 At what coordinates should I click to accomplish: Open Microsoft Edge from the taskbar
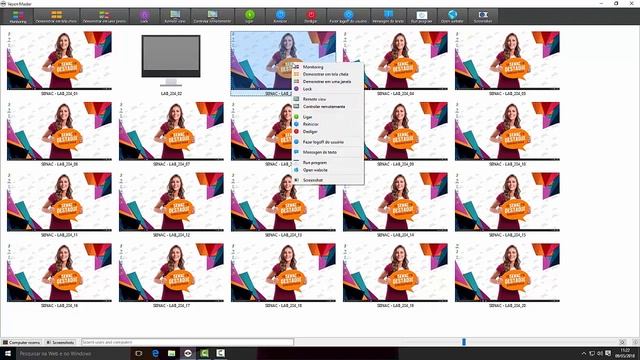pos(156,353)
